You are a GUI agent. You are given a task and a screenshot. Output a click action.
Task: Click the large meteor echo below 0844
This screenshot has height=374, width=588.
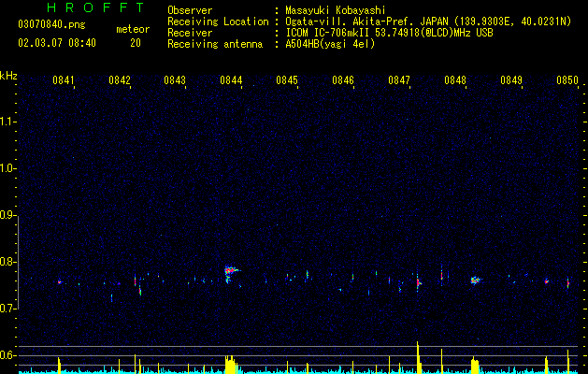click(232, 274)
